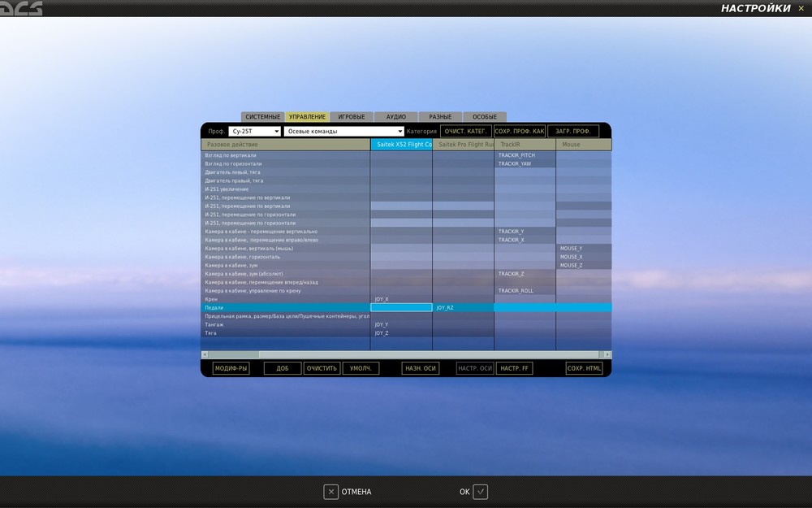Click the TRACKIR_X binding cell

click(x=525, y=240)
